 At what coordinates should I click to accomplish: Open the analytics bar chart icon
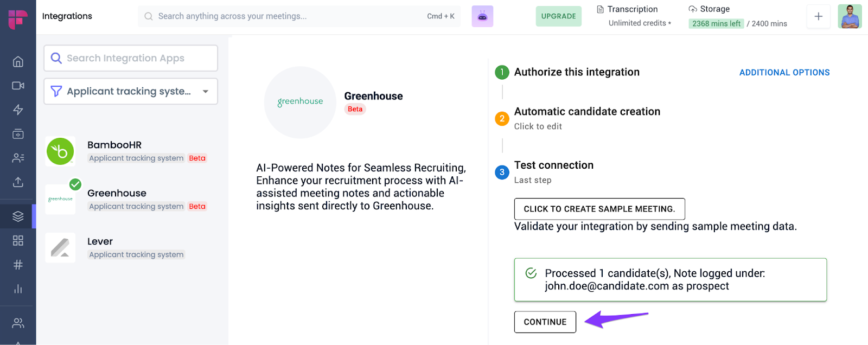pyautogui.click(x=18, y=289)
